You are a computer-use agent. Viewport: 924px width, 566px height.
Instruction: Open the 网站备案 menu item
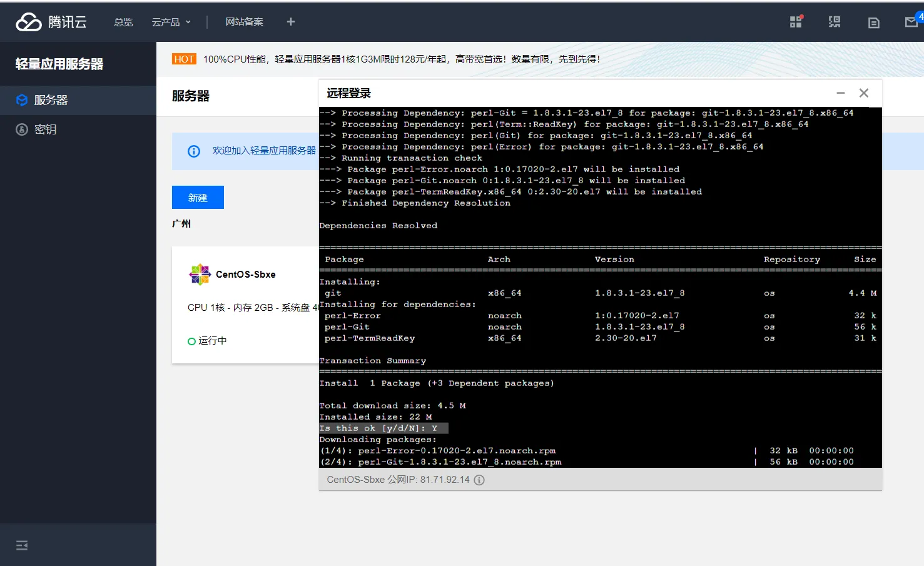coord(244,22)
